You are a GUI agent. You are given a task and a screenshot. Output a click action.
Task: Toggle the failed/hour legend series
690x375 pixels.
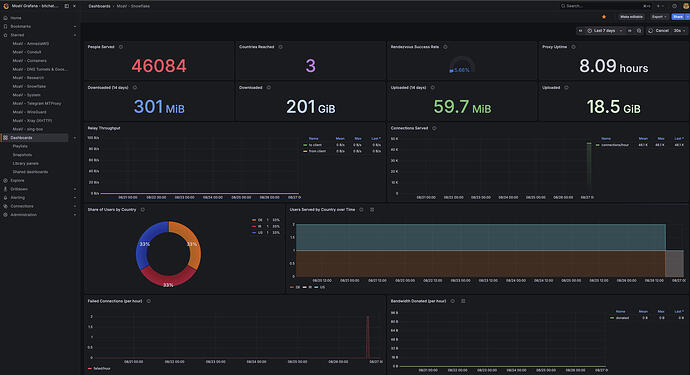(102, 368)
